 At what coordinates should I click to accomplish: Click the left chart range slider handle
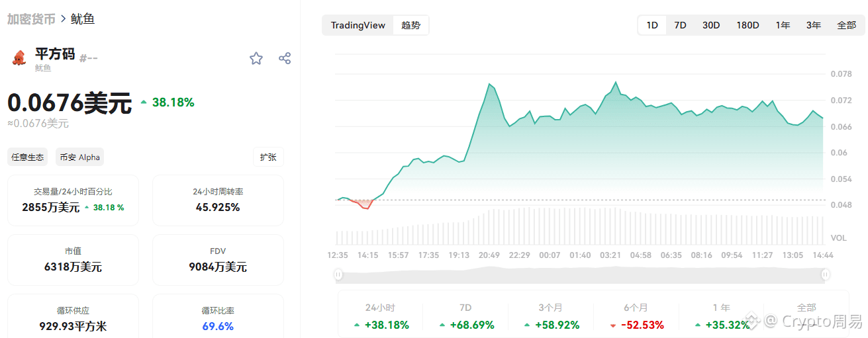point(339,274)
